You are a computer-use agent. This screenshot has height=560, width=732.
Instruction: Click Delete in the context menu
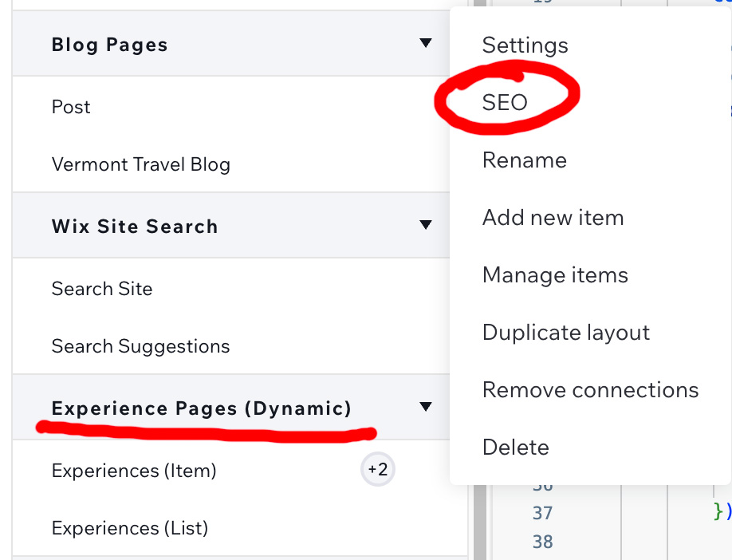pos(515,448)
